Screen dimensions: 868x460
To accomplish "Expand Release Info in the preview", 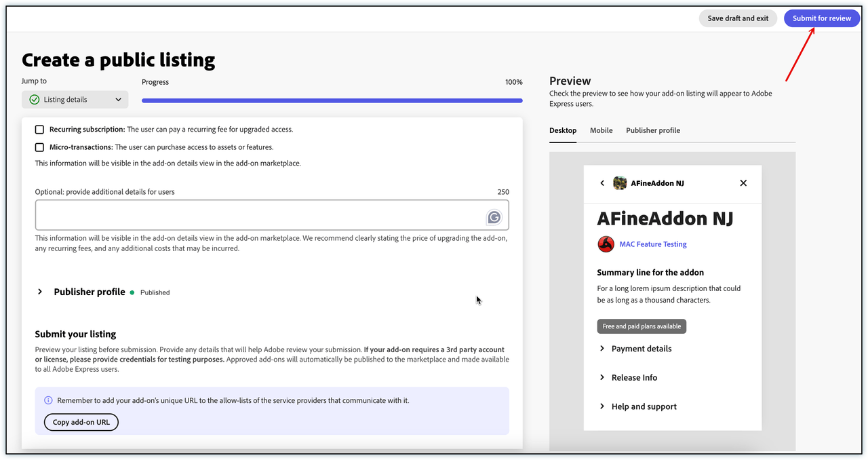I will pyautogui.click(x=602, y=378).
